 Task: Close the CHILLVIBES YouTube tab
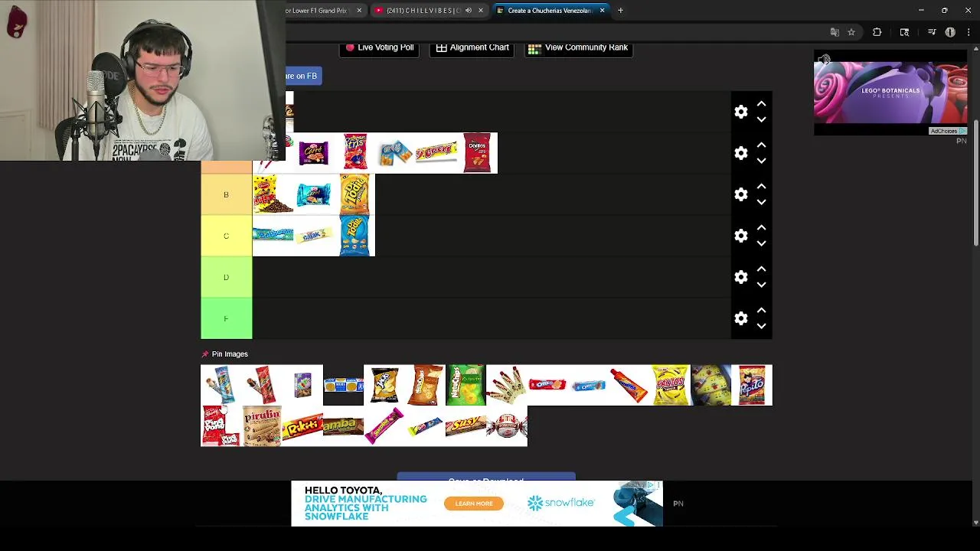[481, 11]
